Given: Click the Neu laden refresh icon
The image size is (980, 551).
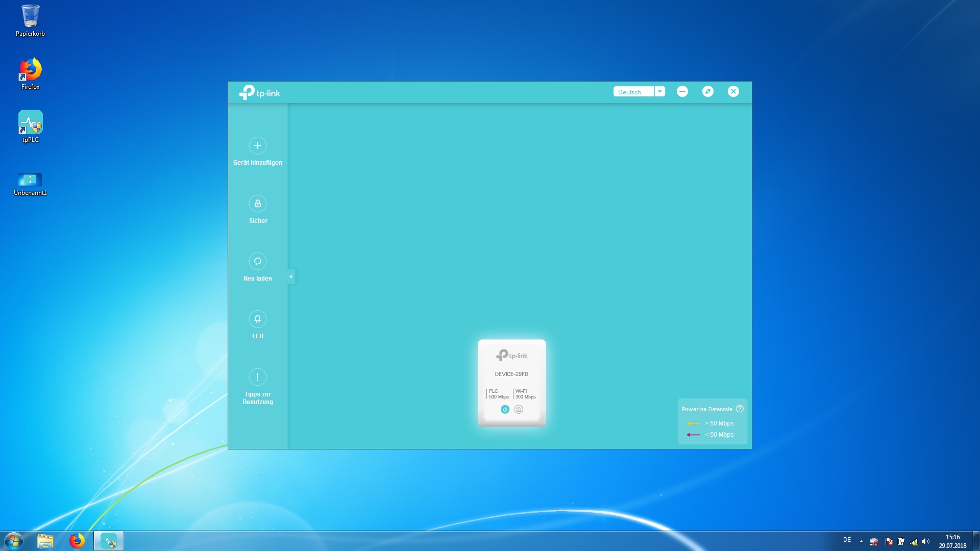Looking at the screenshot, I should coord(257,261).
